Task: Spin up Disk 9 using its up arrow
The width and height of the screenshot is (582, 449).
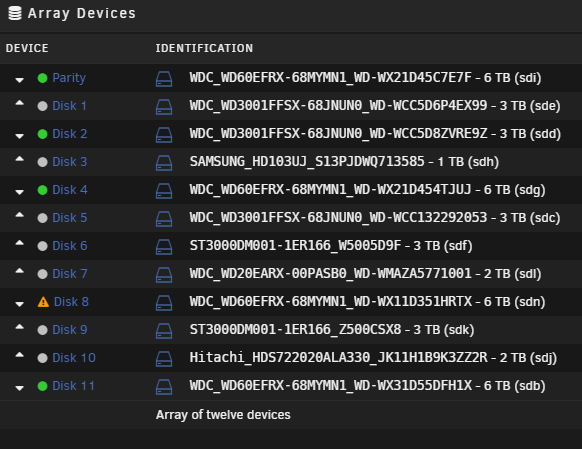Action: click(20, 328)
